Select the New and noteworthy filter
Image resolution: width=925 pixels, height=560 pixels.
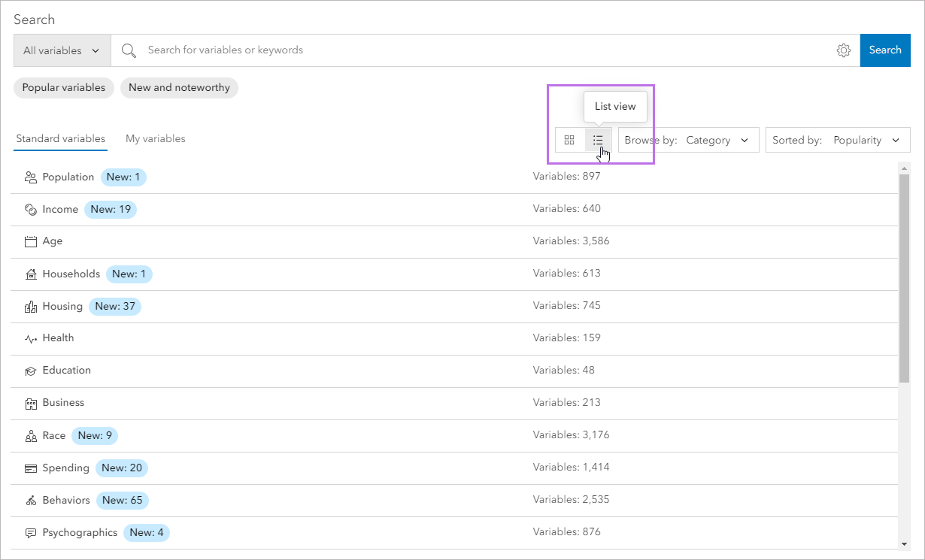click(x=179, y=87)
